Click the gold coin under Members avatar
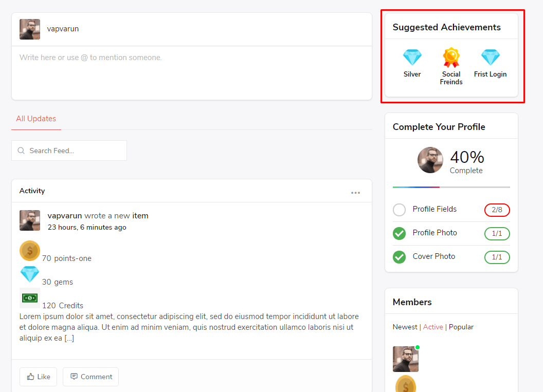Image resolution: width=543 pixels, height=392 pixels. 406,385
